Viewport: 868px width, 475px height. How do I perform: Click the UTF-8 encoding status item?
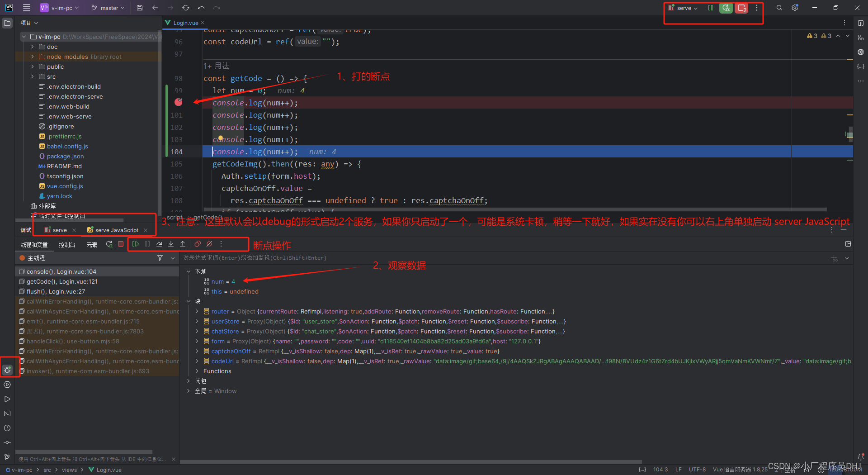[x=697, y=470]
